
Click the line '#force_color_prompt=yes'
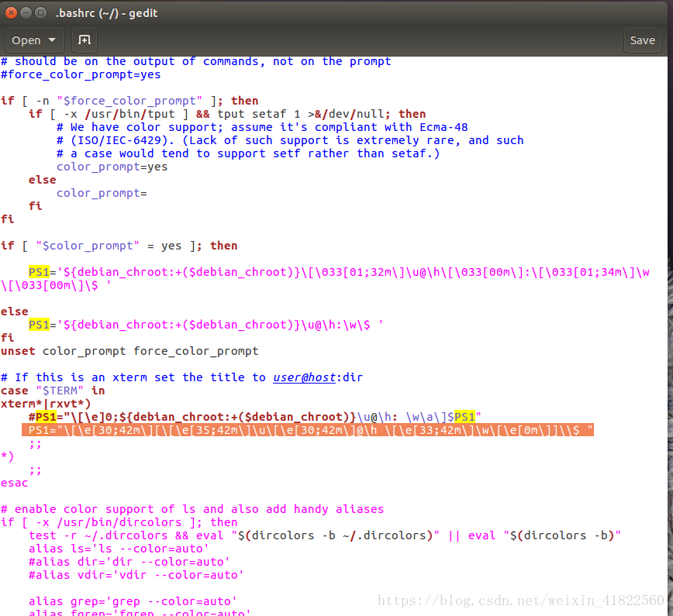(x=81, y=74)
